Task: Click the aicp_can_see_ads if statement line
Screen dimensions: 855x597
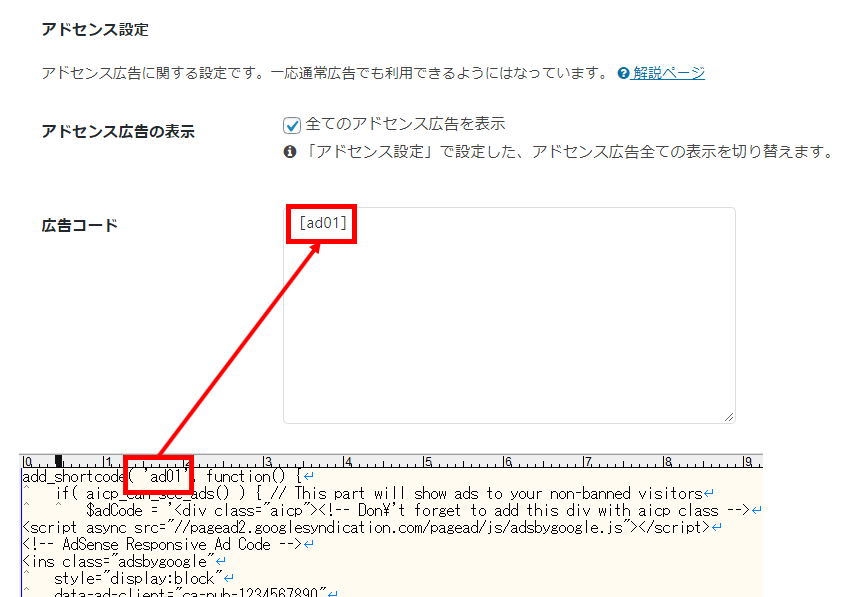Action: point(384,493)
